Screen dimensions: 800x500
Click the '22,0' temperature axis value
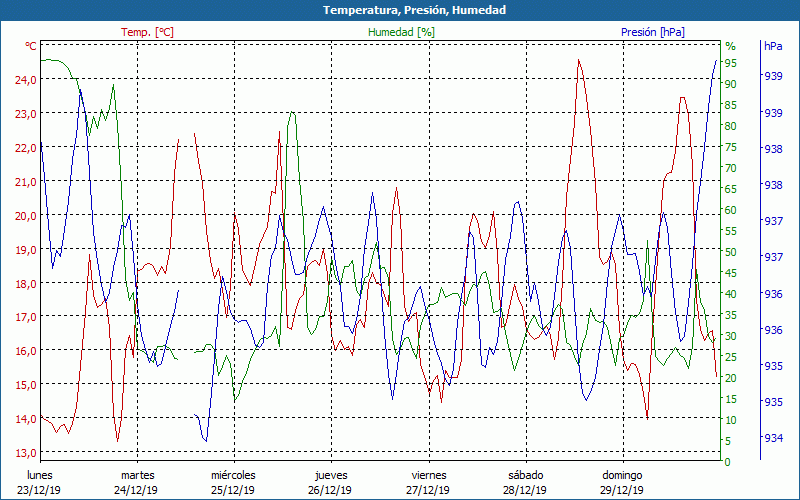(26, 148)
